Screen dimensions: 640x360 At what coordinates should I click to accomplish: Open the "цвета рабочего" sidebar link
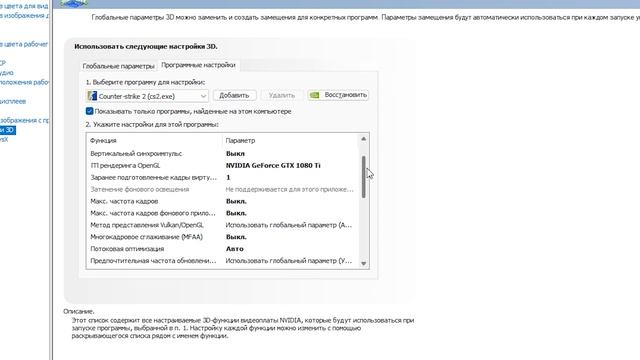pyautogui.click(x=24, y=44)
